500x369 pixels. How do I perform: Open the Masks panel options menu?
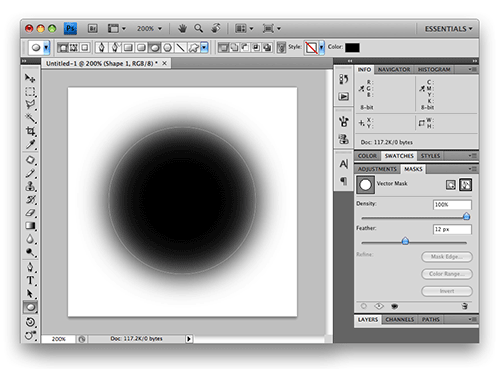472,169
